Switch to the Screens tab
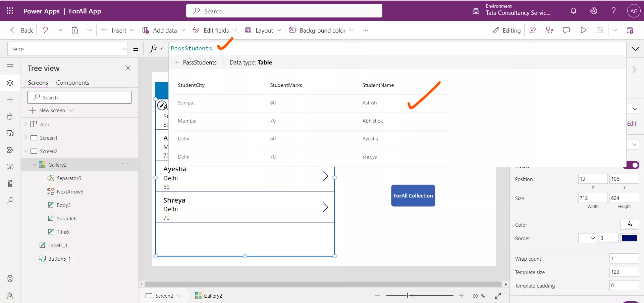The height and width of the screenshot is (303, 644). coord(38,83)
